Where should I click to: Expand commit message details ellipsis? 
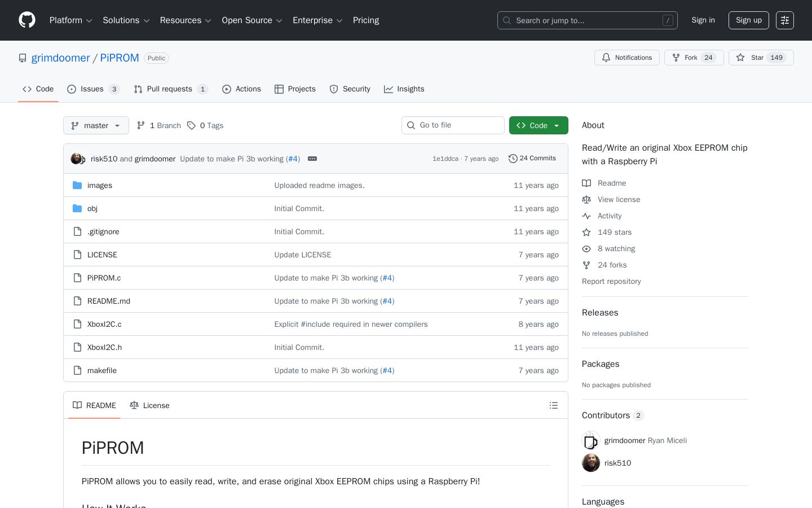[312, 159]
